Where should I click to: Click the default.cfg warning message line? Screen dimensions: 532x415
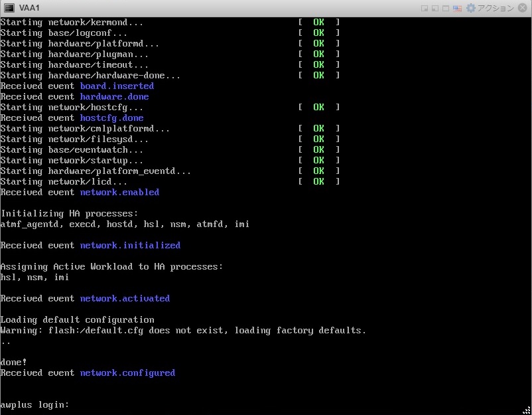[183, 330]
